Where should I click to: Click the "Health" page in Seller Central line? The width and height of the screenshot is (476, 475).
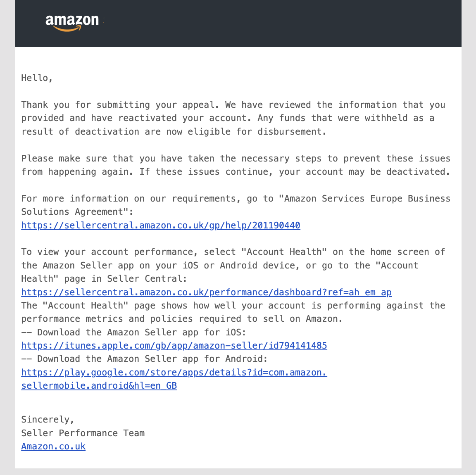coord(104,279)
